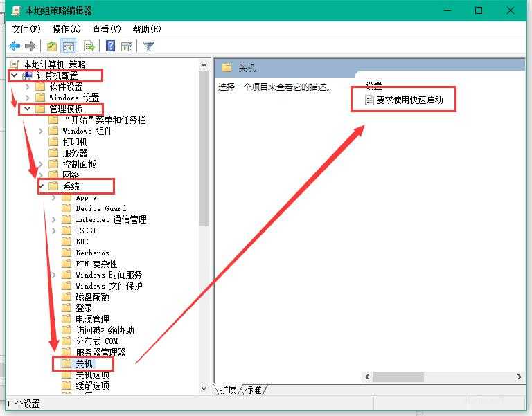The image size is (532, 416).
Task: Expand the iSCSI node
Action: [x=53, y=230]
